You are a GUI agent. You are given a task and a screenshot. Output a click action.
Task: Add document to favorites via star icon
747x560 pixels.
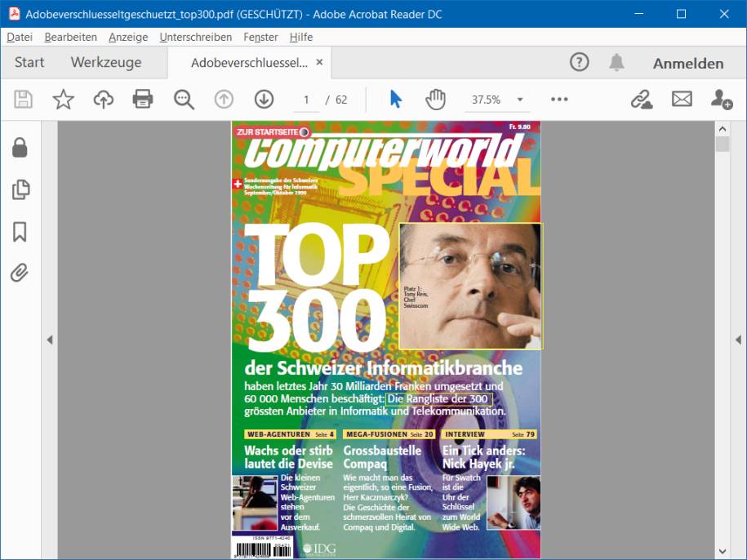(x=62, y=99)
